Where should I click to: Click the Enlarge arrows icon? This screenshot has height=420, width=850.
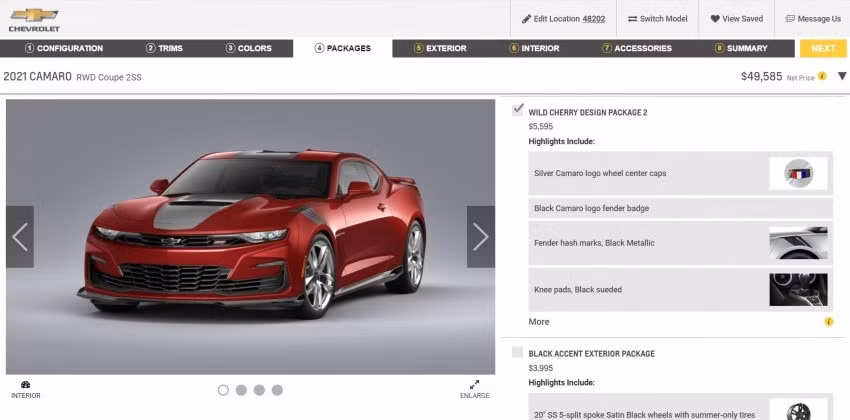474,384
